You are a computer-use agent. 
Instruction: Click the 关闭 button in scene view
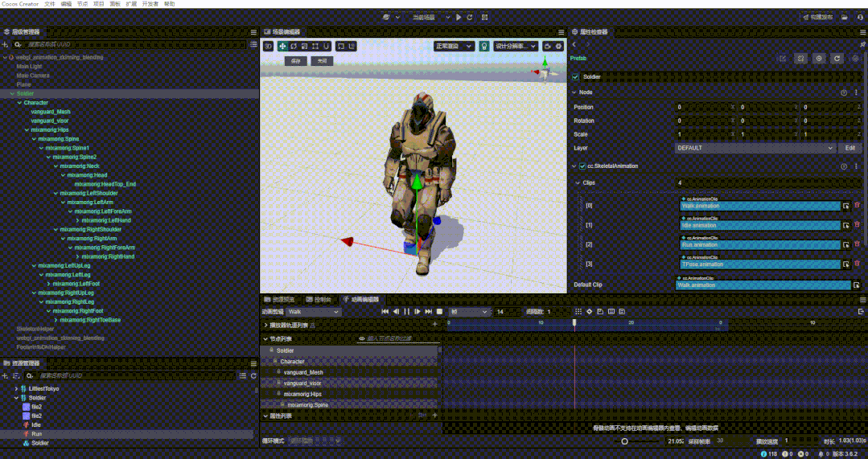tap(322, 61)
